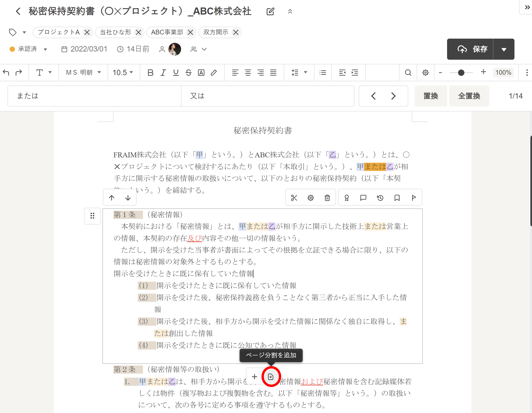532x413 pixels.
Task: Remove the プロジェクトA tag
Action: [87, 32]
